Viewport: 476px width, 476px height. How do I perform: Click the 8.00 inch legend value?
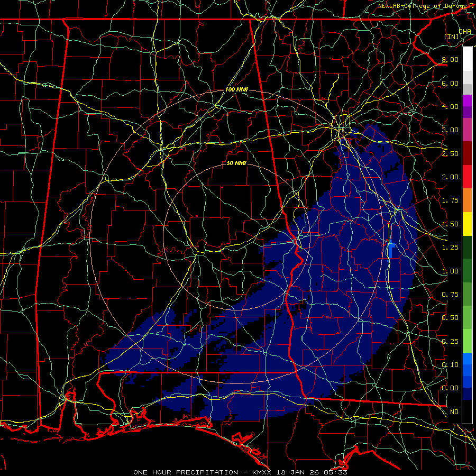click(450, 59)
